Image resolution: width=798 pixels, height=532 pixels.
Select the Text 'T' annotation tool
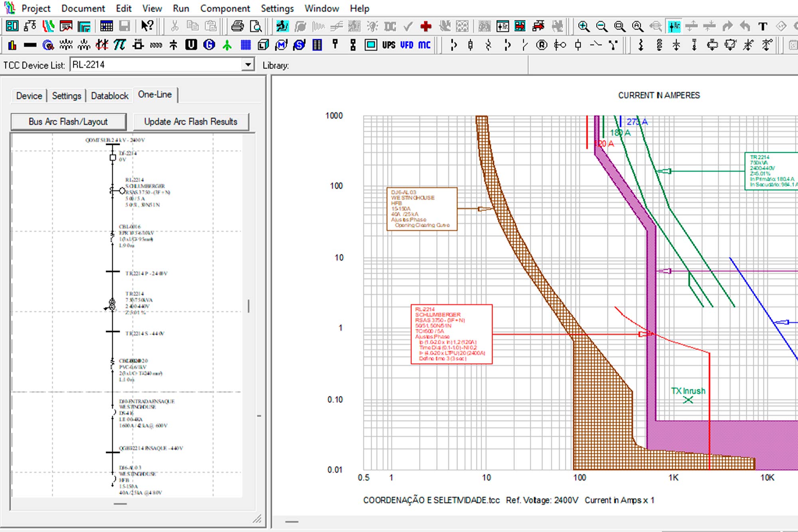click(763, 26)
